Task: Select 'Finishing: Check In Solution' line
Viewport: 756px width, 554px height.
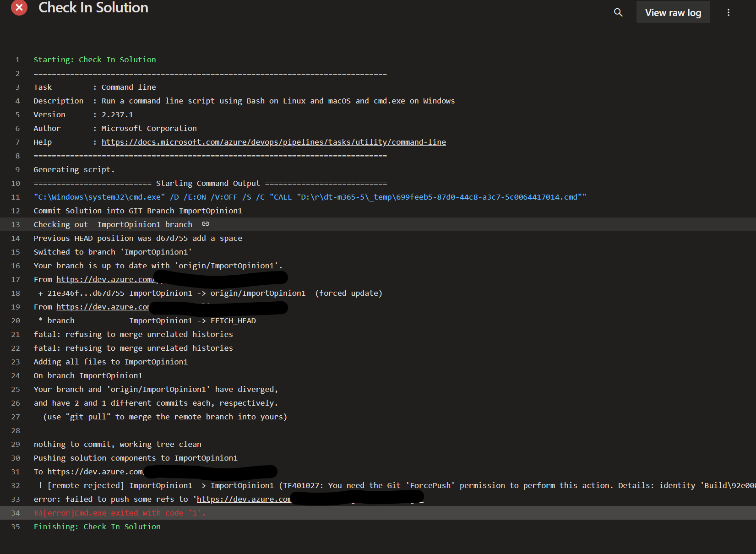Action: 97,527
